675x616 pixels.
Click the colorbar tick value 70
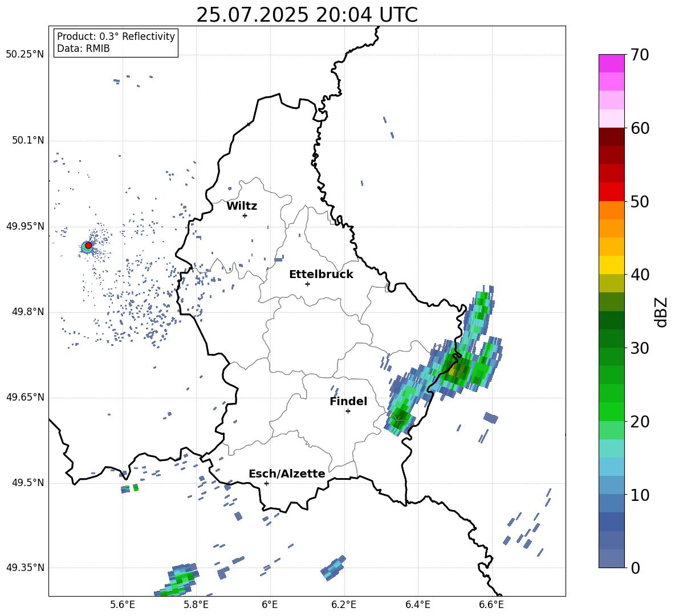click(x=640, y=55)
